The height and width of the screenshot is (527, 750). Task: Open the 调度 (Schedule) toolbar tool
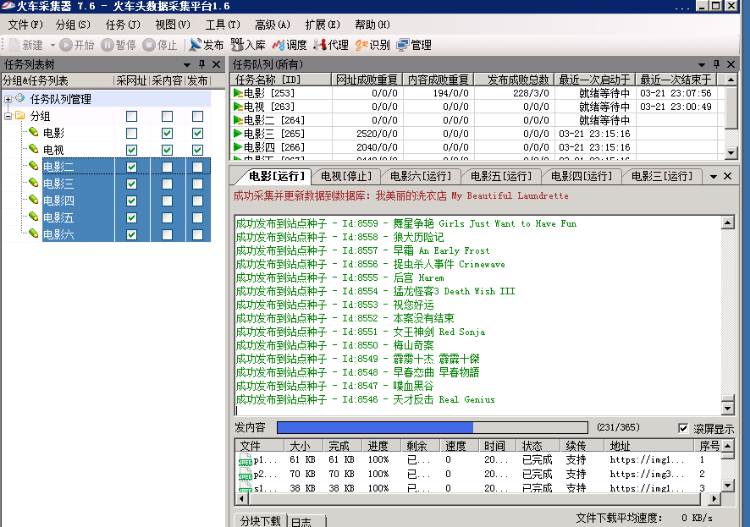(x=289, y=45)
